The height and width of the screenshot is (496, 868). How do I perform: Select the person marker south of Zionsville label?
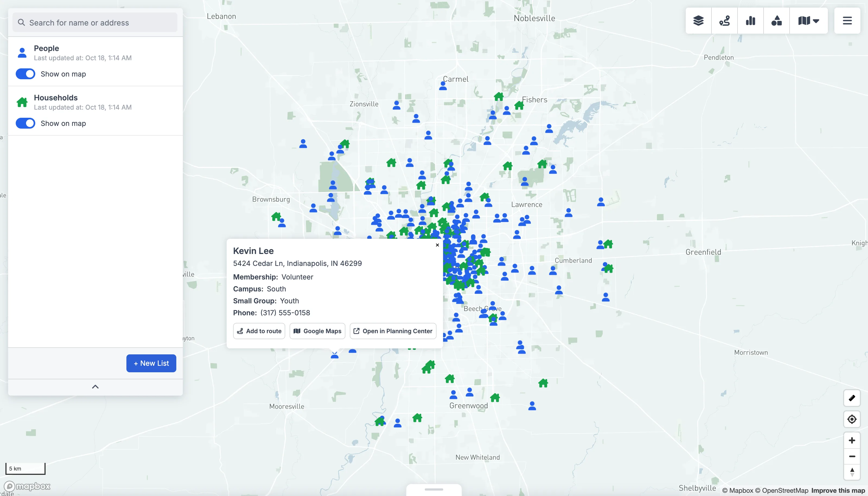pyautogui.click(x=396, y=105)
